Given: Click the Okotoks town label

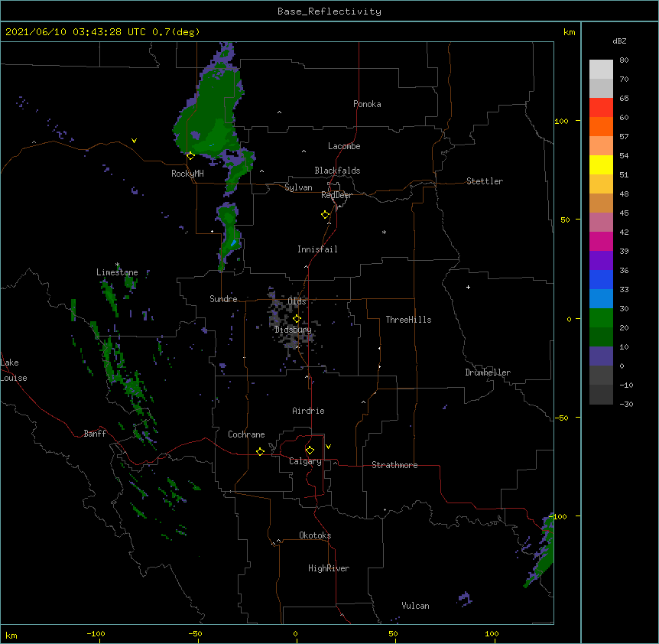Looking at the screenshot, I should (315, 535).
